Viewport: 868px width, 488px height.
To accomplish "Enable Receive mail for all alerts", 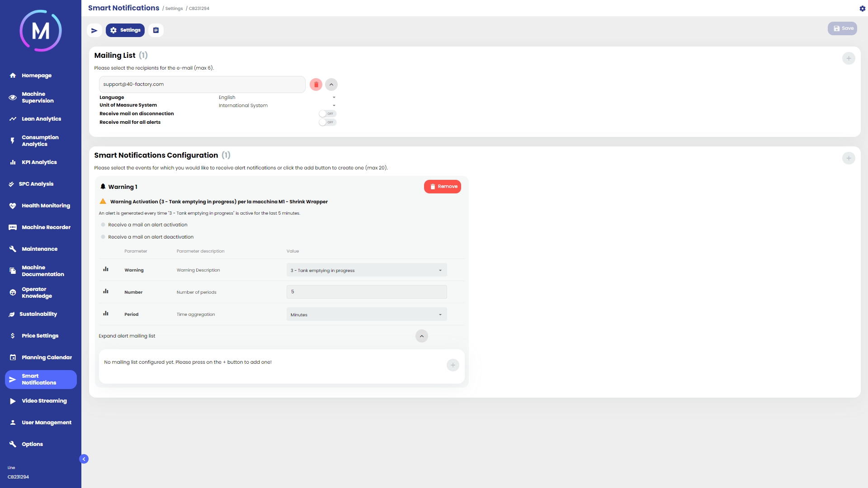I will [x=327, y=122].
